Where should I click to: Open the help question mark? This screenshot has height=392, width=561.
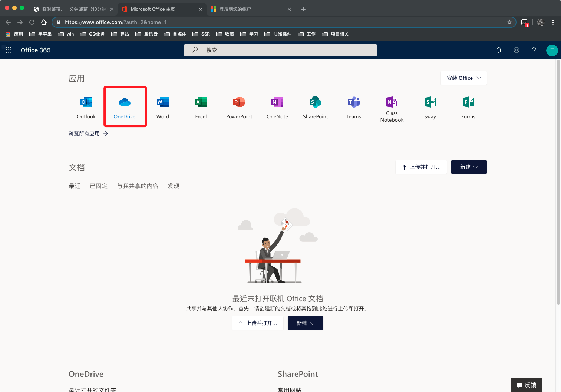[534, 50]
